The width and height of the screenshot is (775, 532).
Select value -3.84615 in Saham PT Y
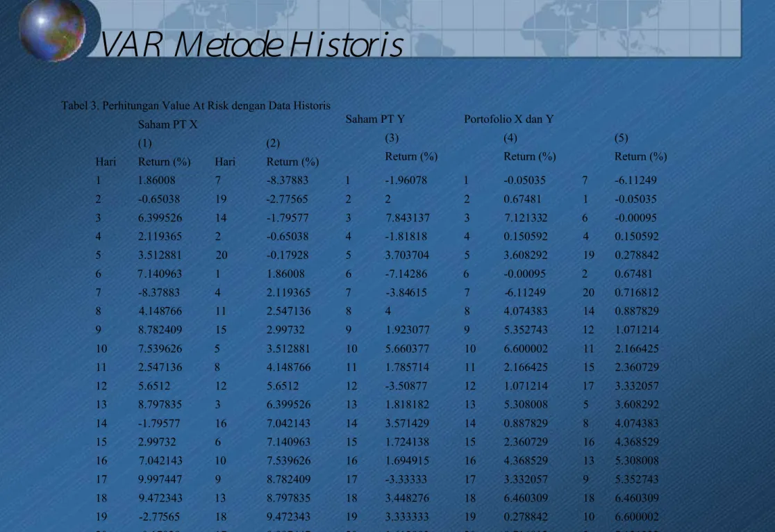[406, 292]
